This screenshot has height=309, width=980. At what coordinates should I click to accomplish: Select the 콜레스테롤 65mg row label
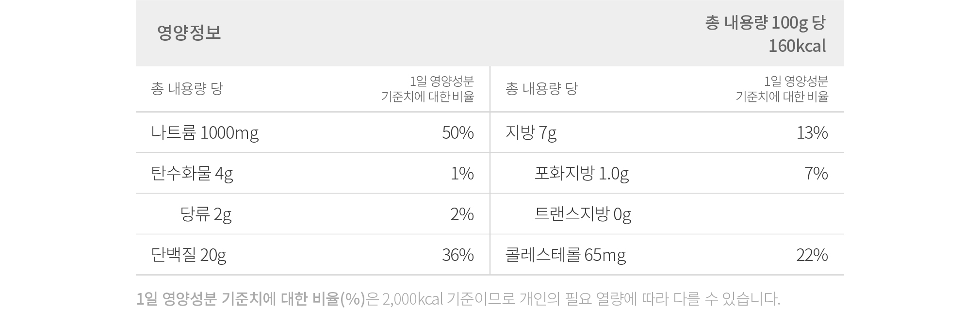click(x=566, y=255)
